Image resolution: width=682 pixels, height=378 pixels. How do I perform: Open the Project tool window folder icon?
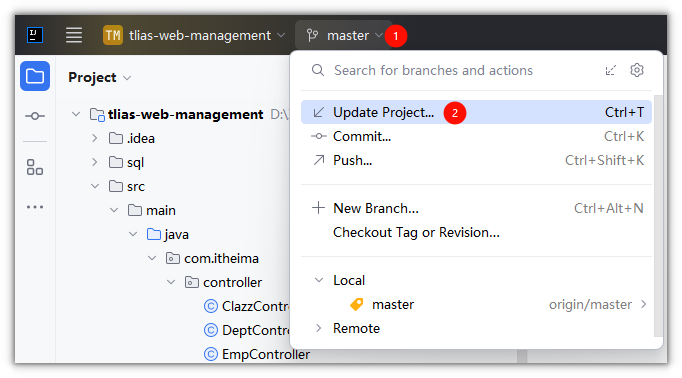coord(35,76)
